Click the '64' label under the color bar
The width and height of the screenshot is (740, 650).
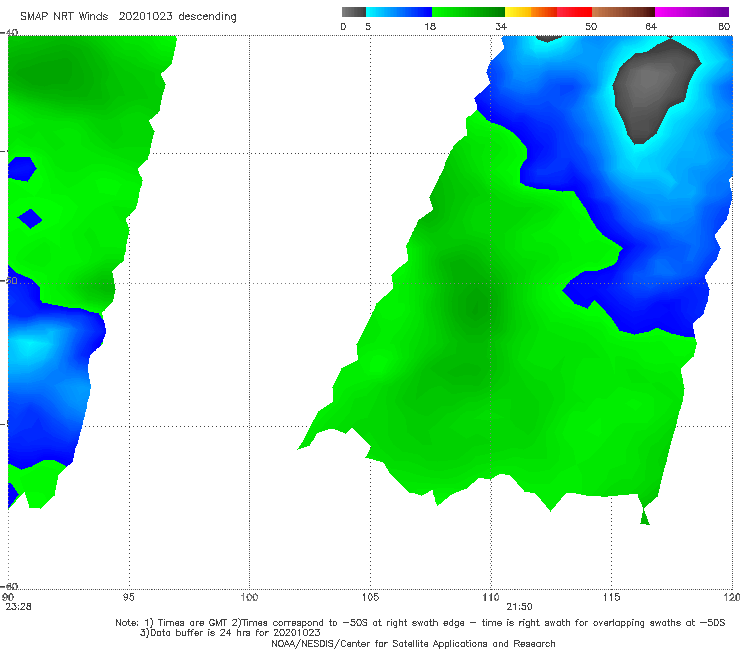point(651,26)
